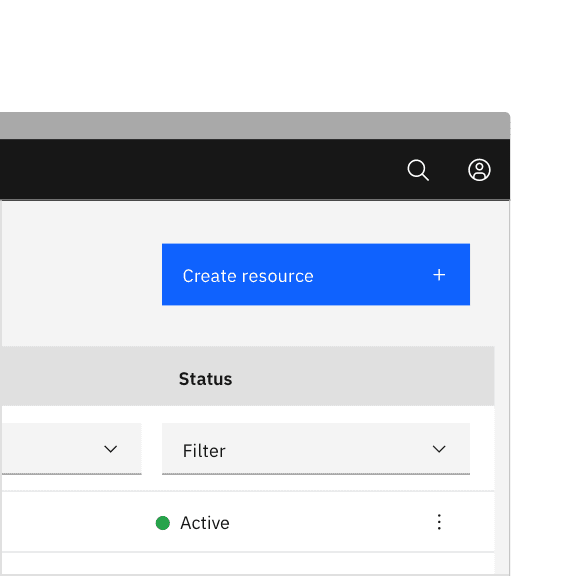Click the Create resource button
This screenshot has width=576, height=576.
click(316, 274)
